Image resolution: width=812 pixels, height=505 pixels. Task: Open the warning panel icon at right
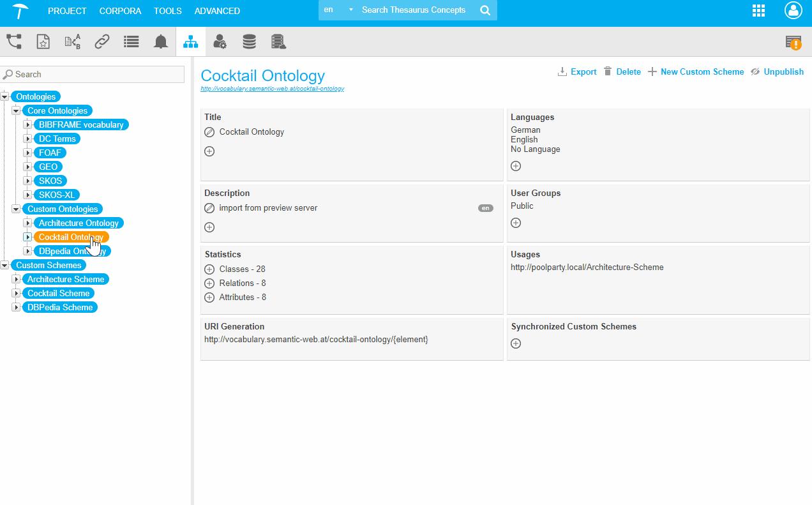click(x=793, y=42)
